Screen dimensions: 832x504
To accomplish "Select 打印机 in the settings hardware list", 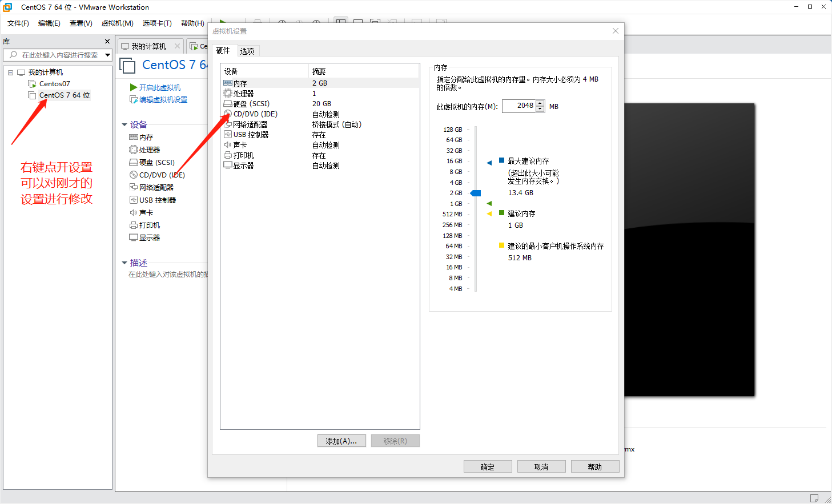I will coord(320,155).
